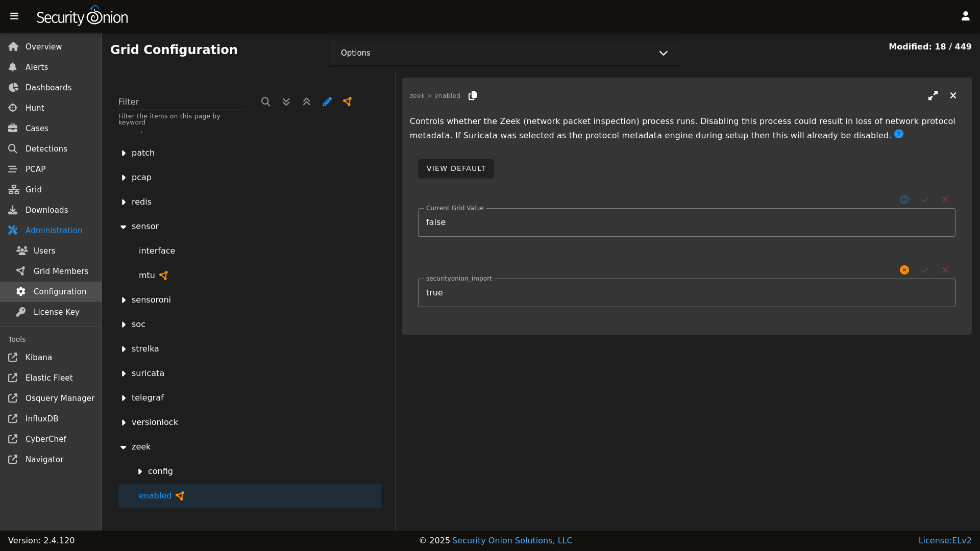Remove the securityonion_import node override
980x551 pixels.
904,270
